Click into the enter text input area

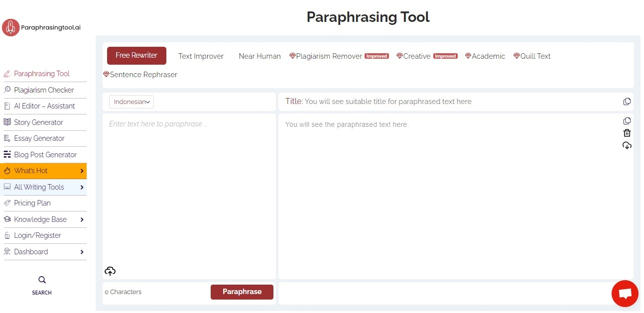click(189, 196)
